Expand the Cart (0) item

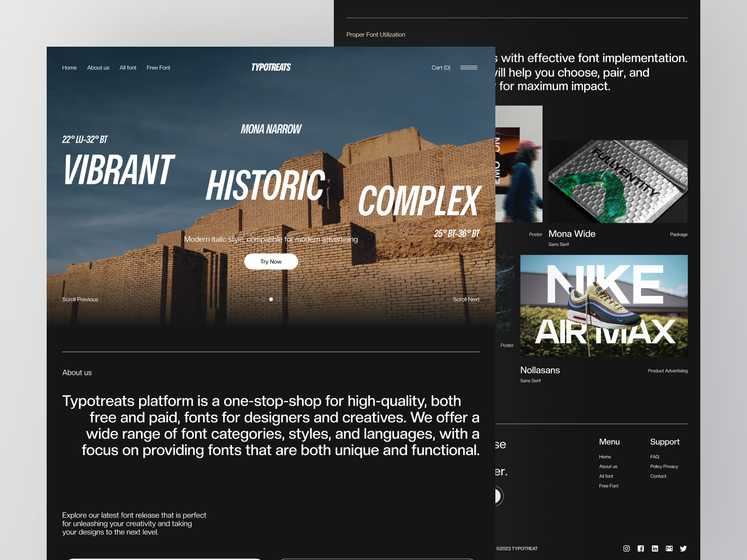pos(441,67)
